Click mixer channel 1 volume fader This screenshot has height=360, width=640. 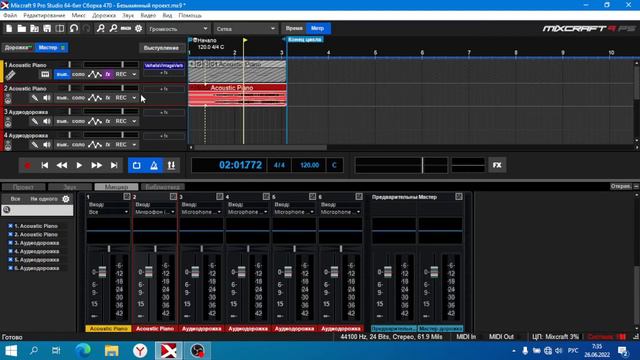click(x=102, y=272)
